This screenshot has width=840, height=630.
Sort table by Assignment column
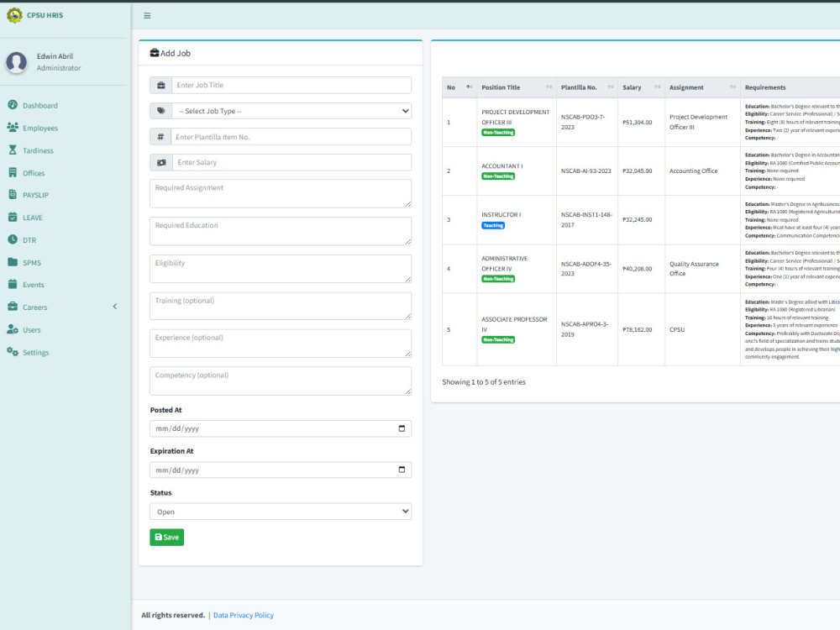point(702,87)
